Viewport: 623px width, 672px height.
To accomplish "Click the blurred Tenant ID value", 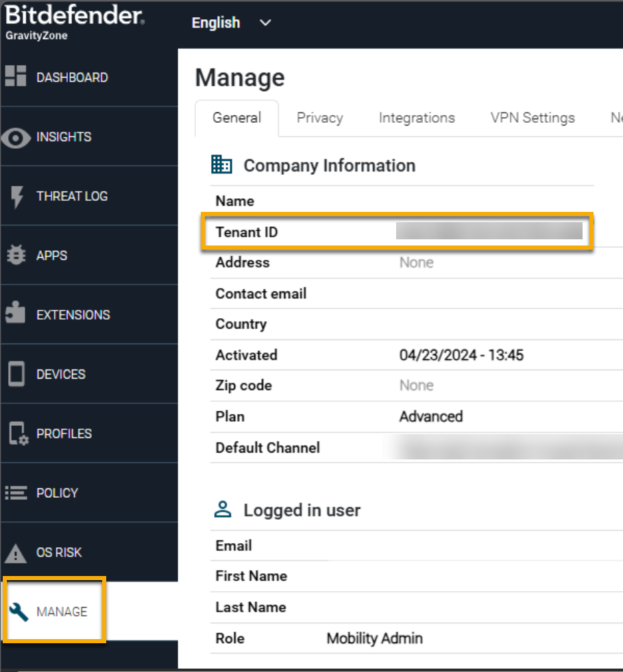I will tap(489, 231).
